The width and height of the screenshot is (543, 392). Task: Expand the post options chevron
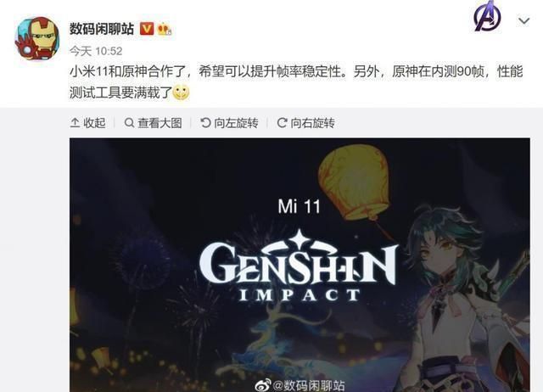[x=524, y=21]
